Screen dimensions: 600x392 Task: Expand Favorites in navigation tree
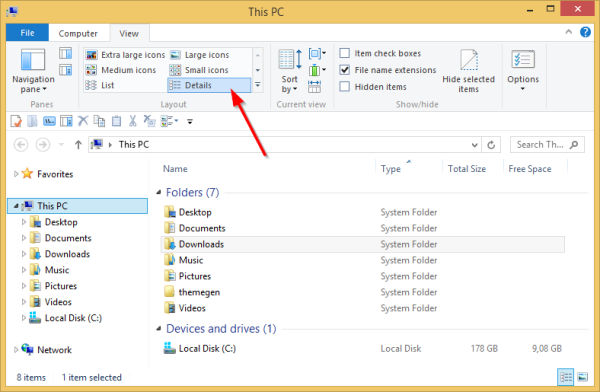pyautogui.click(x=16, y=174)
